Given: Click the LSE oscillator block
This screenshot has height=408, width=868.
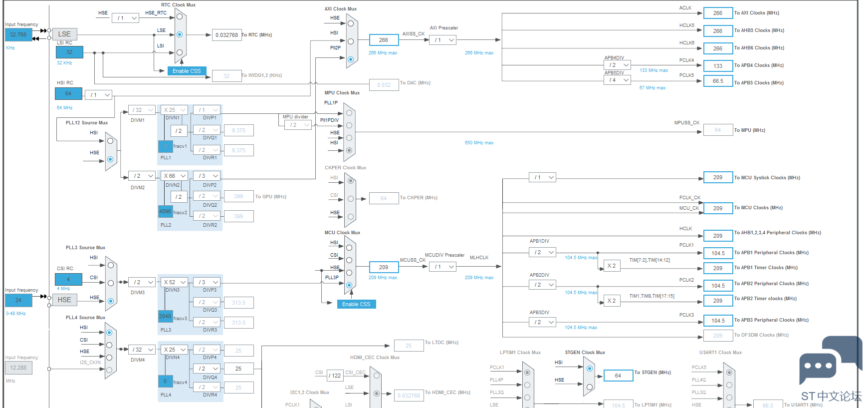Looking at the screenshot, I should coord(64,34).
